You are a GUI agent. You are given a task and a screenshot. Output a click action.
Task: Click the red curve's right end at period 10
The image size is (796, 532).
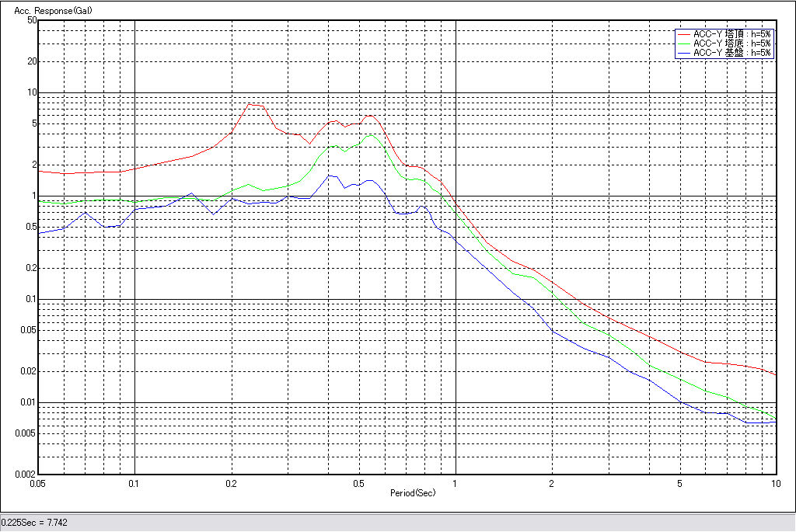[776, 375]
